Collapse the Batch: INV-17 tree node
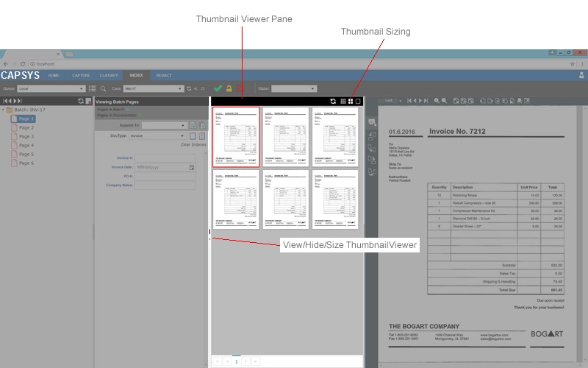Viewport: 588px width, 368px height. (x=3, y=110)
